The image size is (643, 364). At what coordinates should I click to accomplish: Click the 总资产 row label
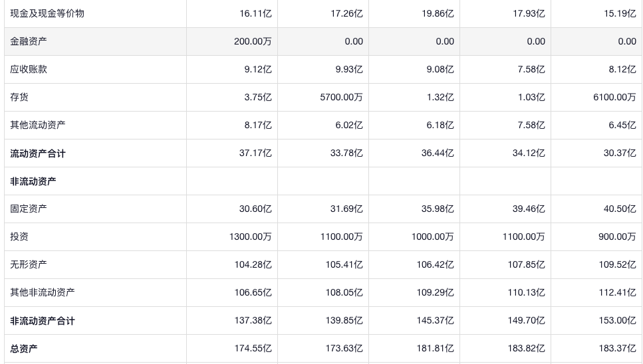(x=24, y=349)
